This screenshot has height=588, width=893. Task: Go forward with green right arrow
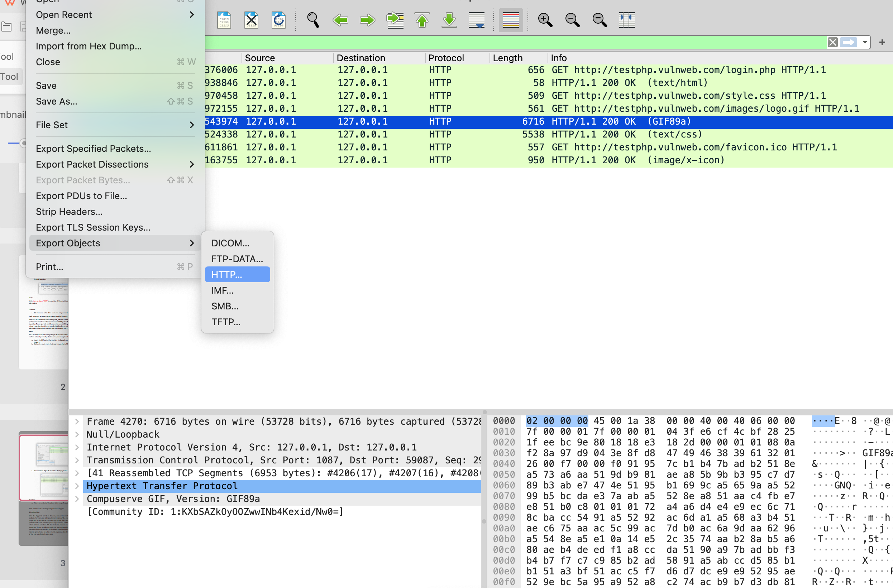367,20
